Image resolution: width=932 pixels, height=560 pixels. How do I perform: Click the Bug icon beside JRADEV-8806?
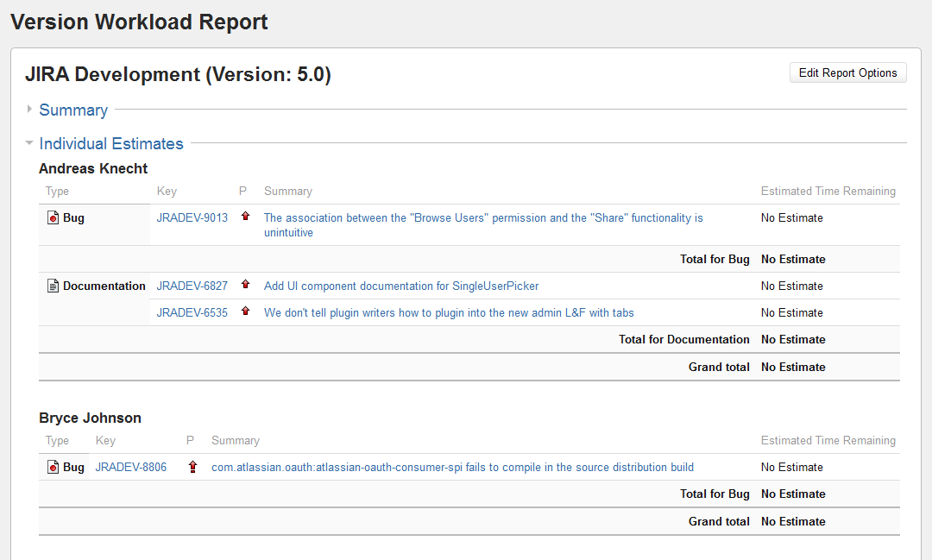tap(53, 468)
